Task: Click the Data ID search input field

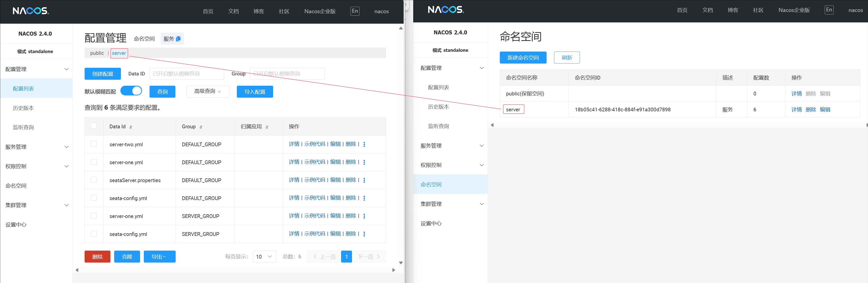Action: coord(186,74)
